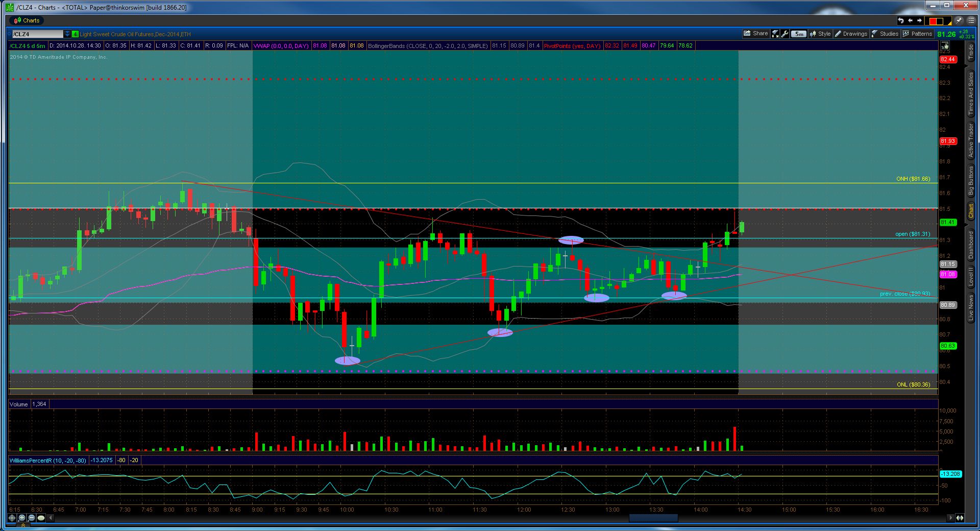Click the open ($81.31) line label
The width and height of the screenshot is (980, 531).
tap(913, 234)
